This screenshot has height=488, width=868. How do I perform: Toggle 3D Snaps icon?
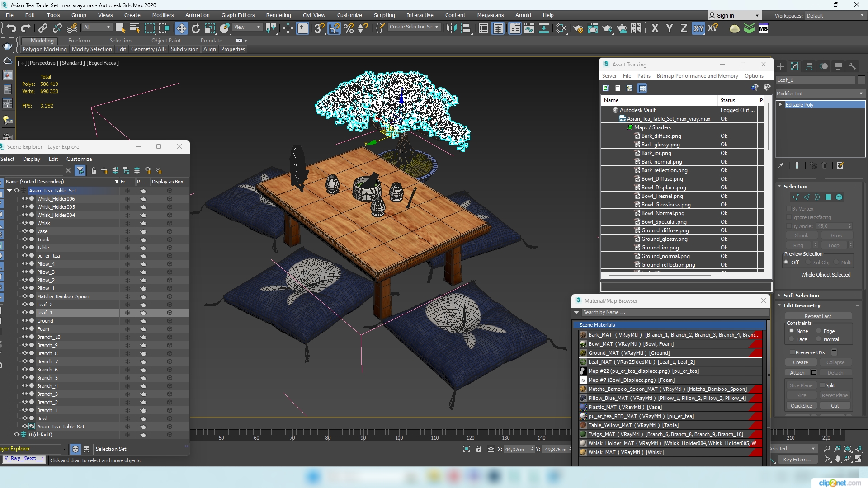point(319,28)
